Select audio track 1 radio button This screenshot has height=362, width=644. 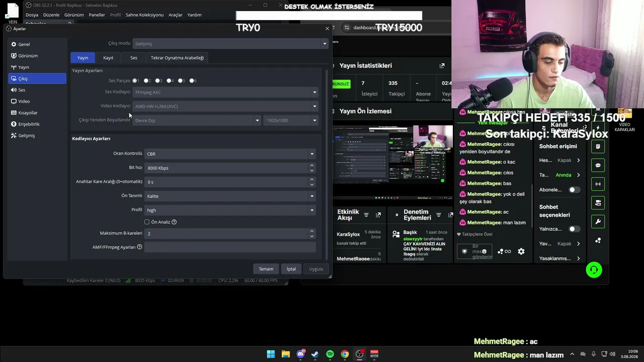(135, 80)
